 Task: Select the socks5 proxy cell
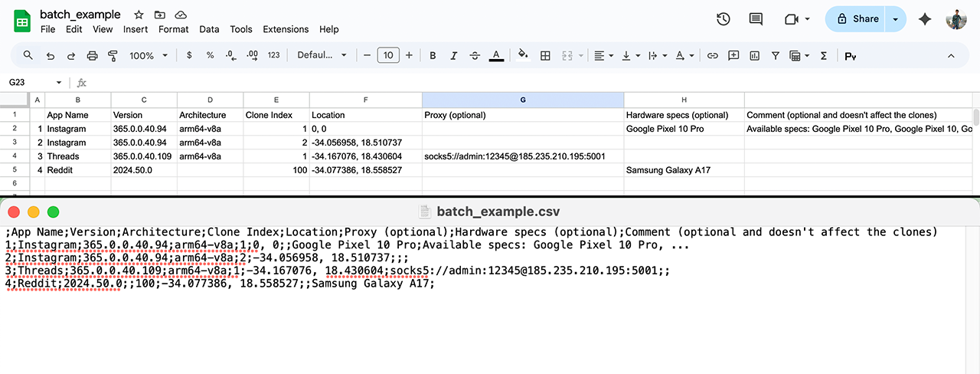click(523, 156)
